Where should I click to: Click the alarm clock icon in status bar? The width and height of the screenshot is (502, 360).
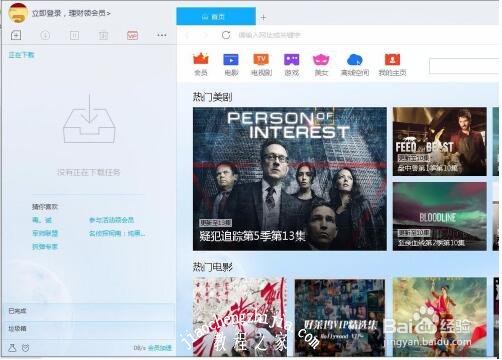(25, 348)
